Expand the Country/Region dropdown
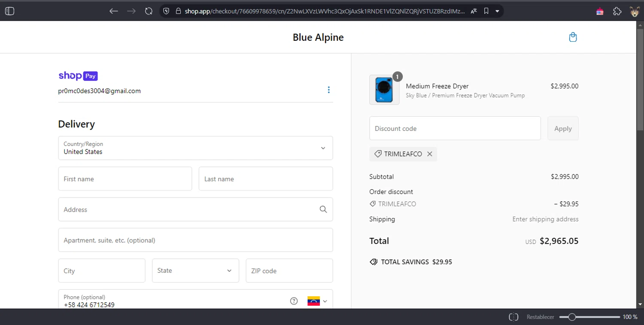The height and width of the screenshot is (325, 644). click(x=195, y=148)
